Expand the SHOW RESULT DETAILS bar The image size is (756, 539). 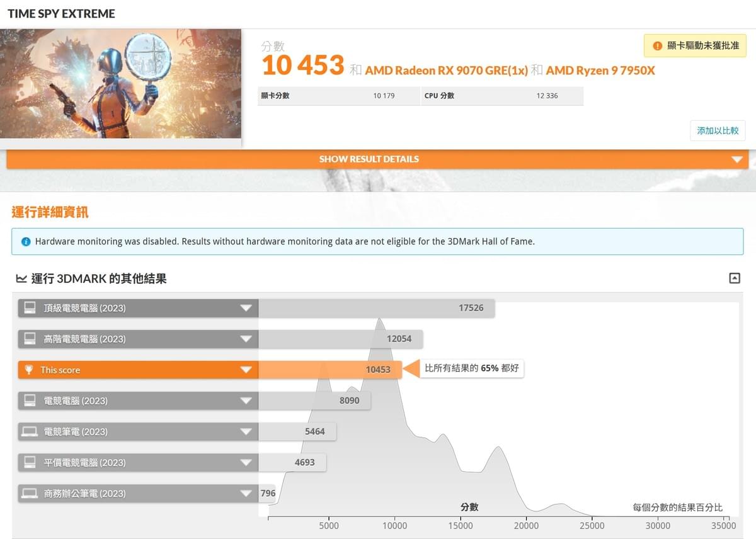(x=377, y=159)
